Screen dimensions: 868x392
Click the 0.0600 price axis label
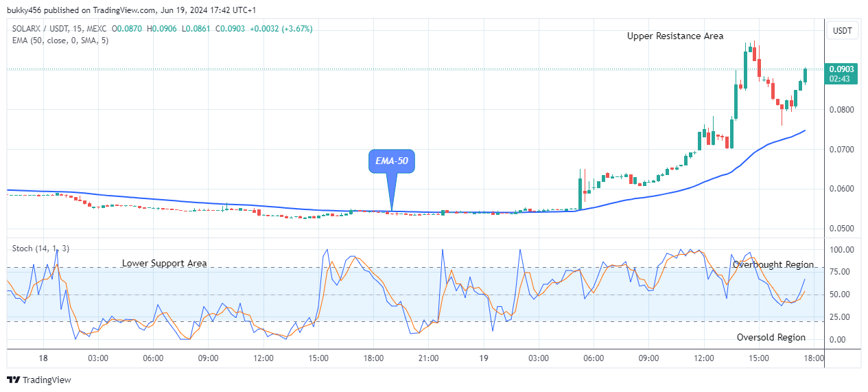tap(841, 189)
